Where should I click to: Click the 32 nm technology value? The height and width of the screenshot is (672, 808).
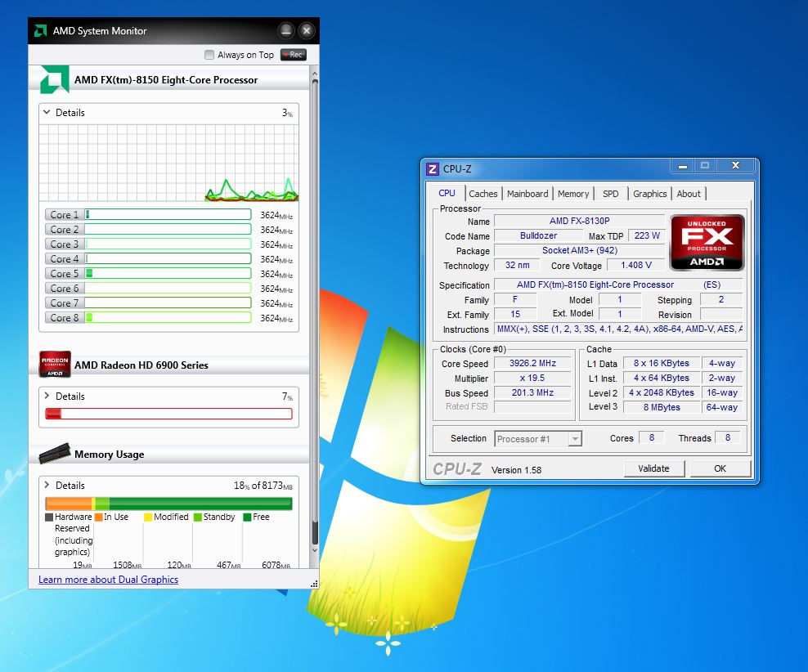tap(518, 265)
